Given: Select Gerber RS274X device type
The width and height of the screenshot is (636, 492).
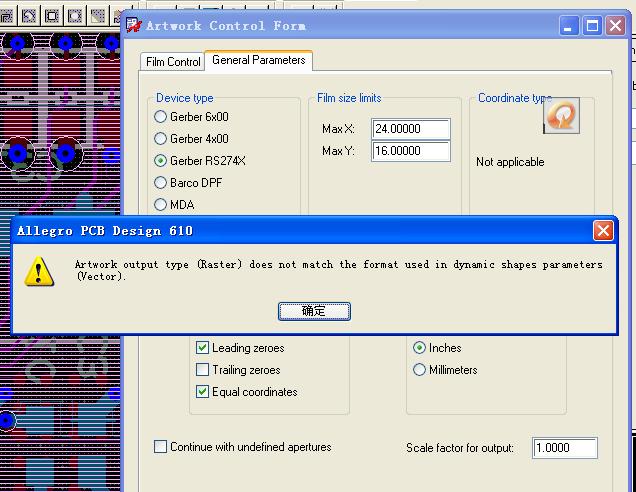Looking at the screenshot, I should pyautogui.click(x=161, y=161).
